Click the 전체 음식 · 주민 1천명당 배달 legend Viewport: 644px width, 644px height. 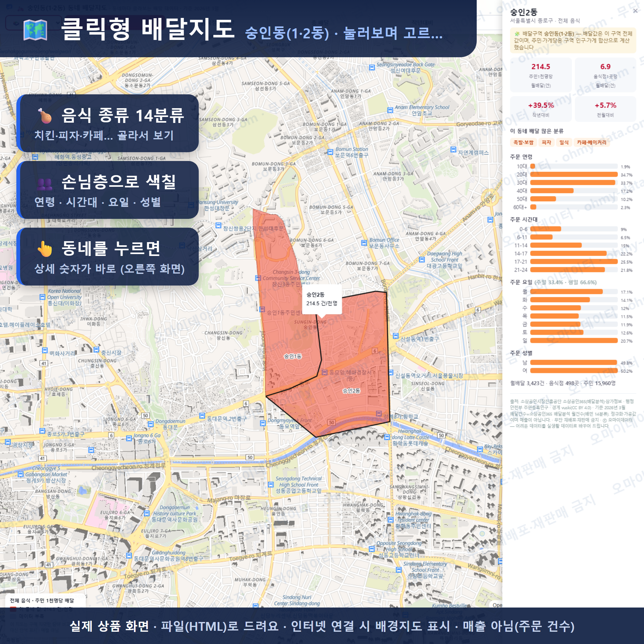click(x=42, y=600)
